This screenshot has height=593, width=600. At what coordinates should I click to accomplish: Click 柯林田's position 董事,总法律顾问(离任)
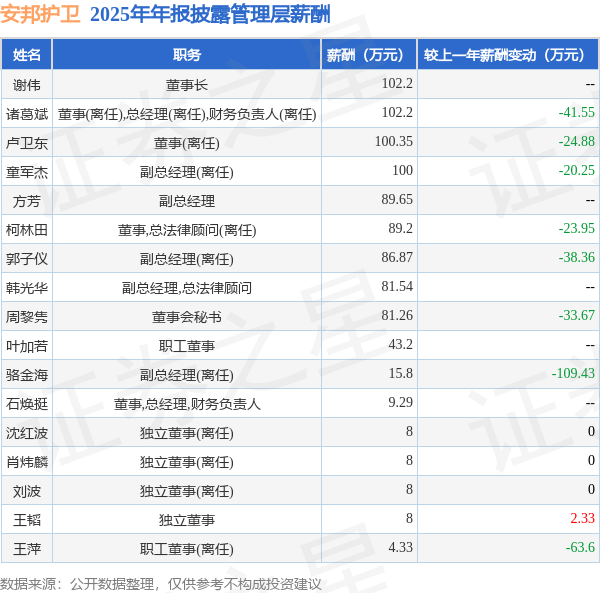186,229
